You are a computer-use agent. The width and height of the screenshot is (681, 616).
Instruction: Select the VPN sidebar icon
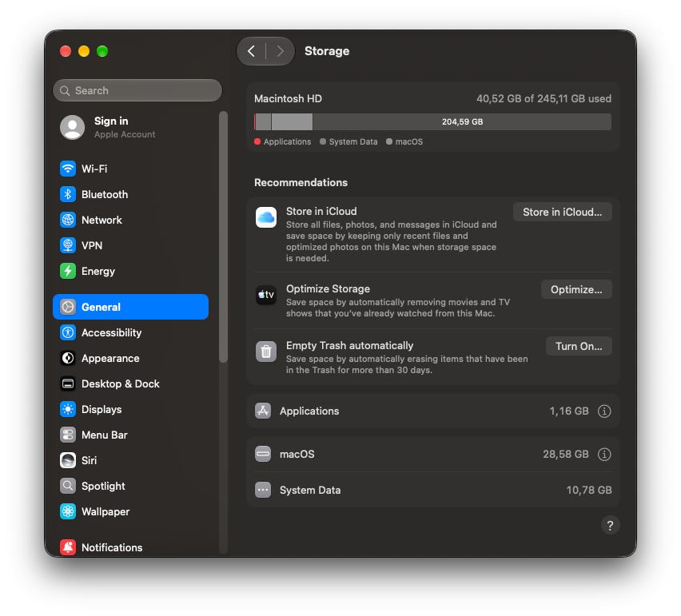(68, 245)
